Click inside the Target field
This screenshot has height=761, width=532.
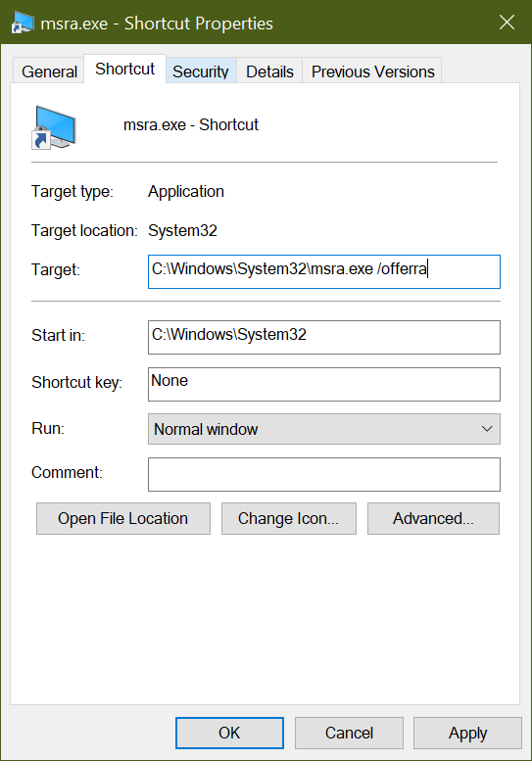point(323,271)
